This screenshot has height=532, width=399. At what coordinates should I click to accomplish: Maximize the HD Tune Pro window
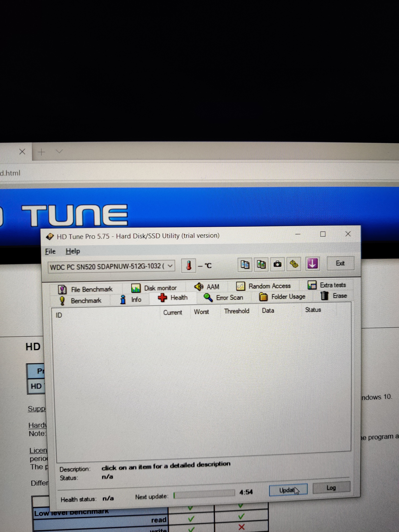[x=323, y=234]
